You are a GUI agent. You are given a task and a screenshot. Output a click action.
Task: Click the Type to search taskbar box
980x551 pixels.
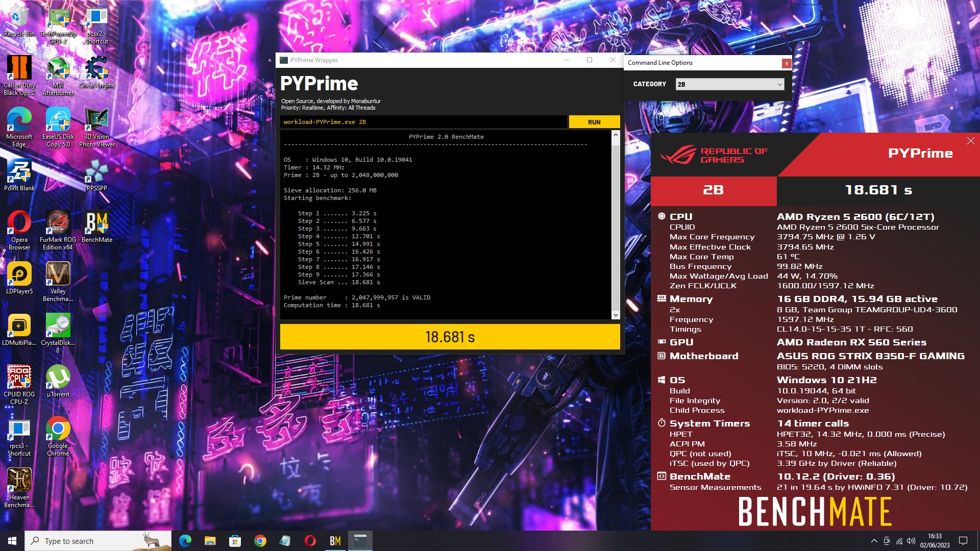tap(98, 541)
